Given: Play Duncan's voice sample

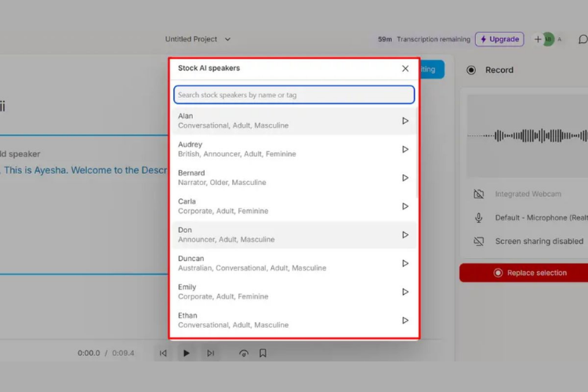Looking at the screenshot, I should [405, 263].
